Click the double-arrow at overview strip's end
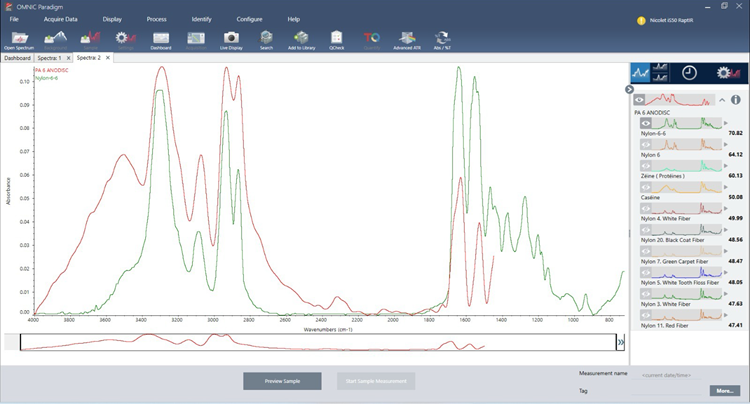Screen dimensions: 750x404 (621, 342)
